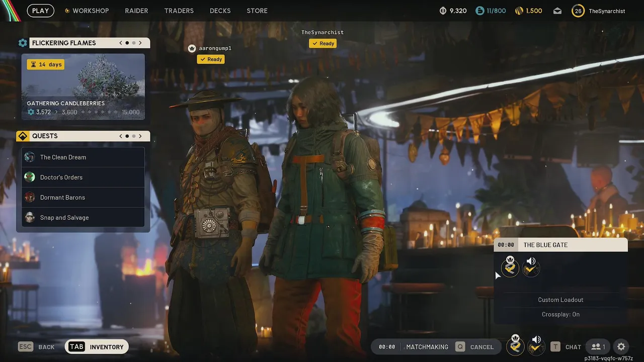Open the party members icon
The height and width of the screenshot is (362, 644).
pyautogui.click(x=598, y=347)
